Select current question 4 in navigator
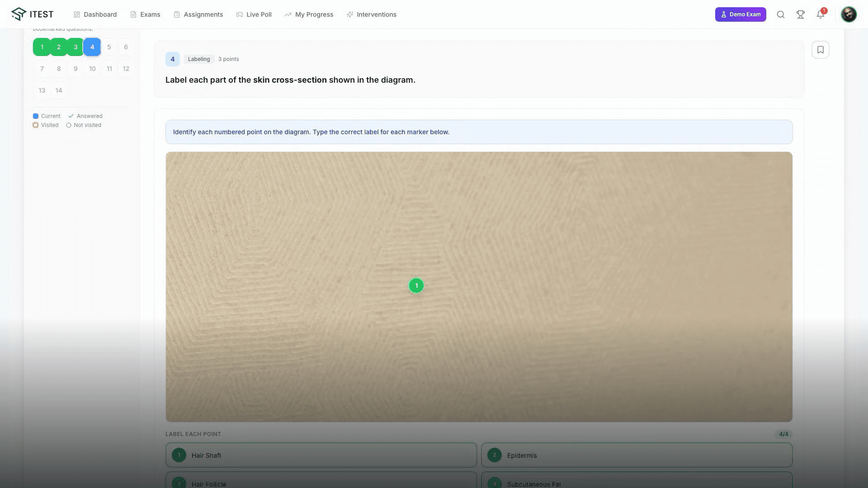This screenshot has width=868, height=488. [92, 47]
